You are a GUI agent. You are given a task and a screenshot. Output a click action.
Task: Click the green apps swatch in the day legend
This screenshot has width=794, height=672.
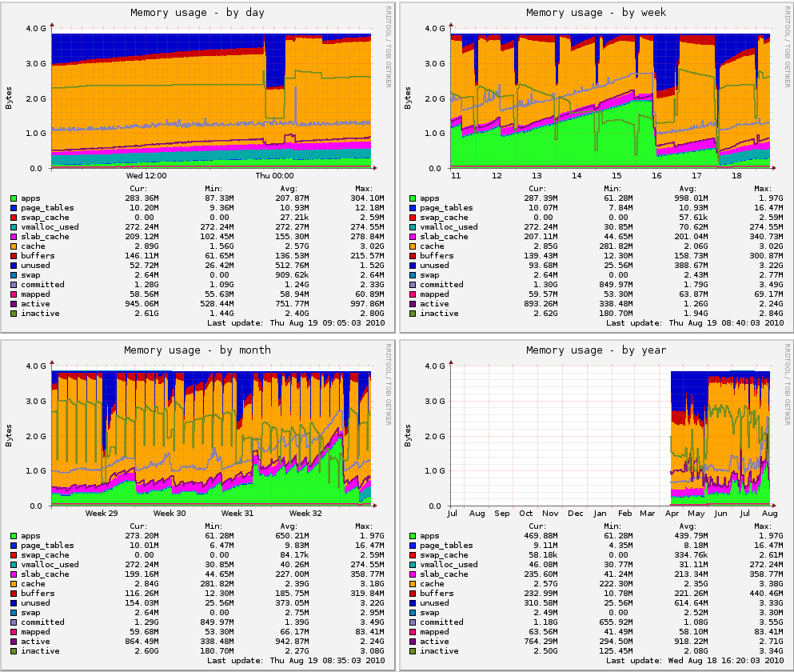coord(14,198)
